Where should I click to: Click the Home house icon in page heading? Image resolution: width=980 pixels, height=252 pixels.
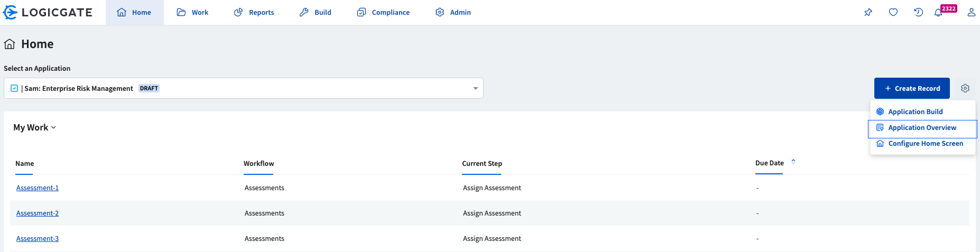tap(10, 44)
